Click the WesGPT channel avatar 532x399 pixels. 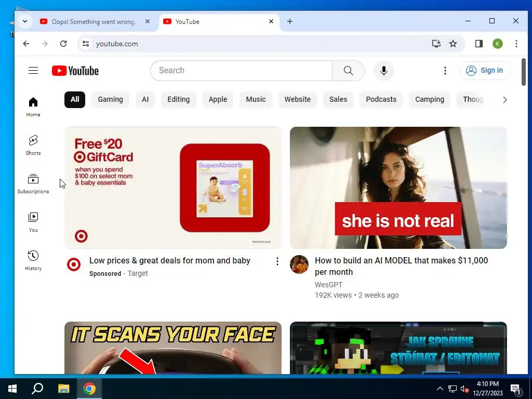299,264
